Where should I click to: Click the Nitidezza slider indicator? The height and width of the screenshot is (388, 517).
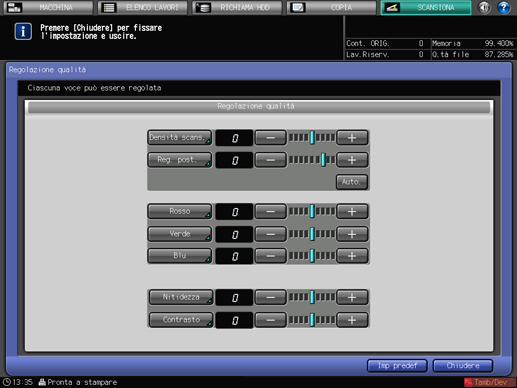click(312, 297)
